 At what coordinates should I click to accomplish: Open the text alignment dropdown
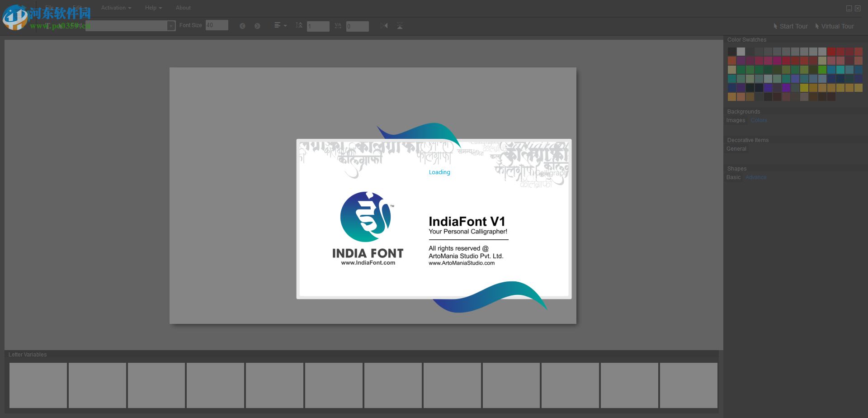280,26
